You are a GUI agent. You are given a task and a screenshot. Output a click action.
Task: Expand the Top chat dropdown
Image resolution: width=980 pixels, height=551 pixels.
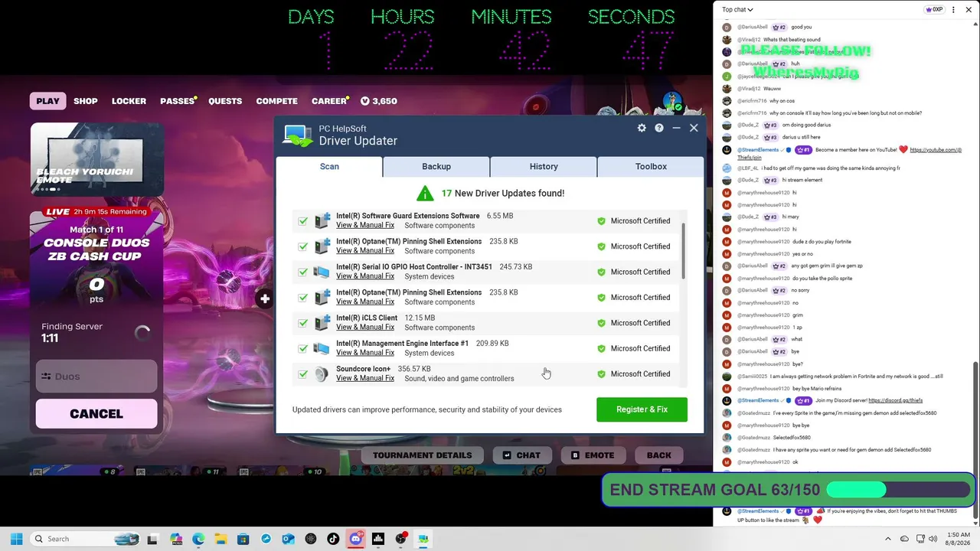(737, 9)
